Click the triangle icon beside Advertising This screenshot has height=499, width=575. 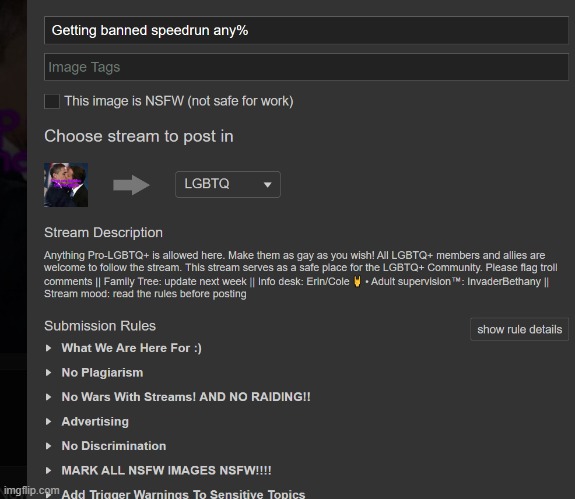[x=48, y=422]
